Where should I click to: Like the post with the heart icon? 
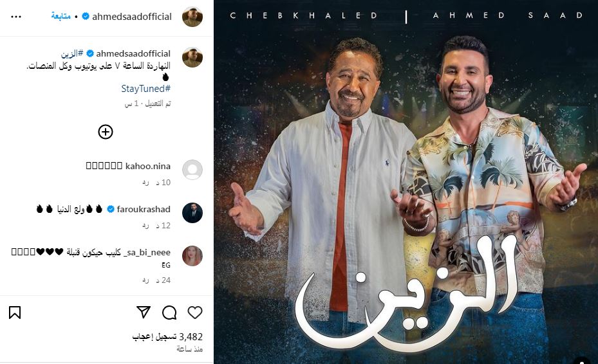click(x=195, y=313)
